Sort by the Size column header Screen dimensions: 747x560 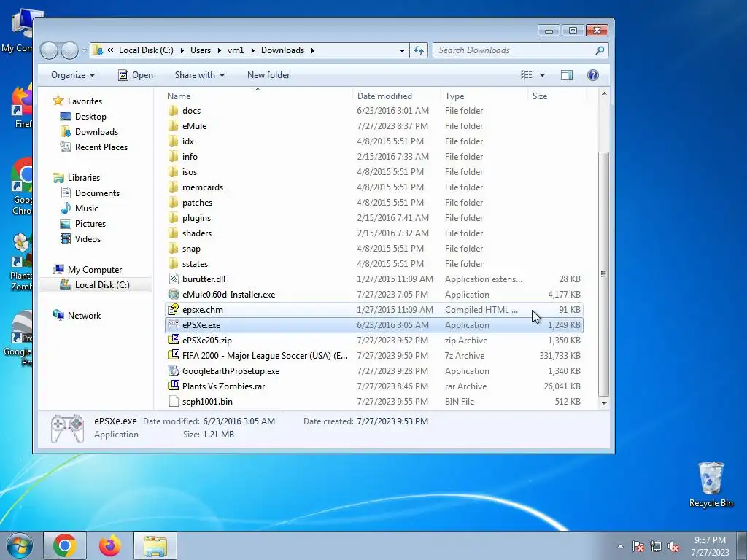[x=557, y=96]
